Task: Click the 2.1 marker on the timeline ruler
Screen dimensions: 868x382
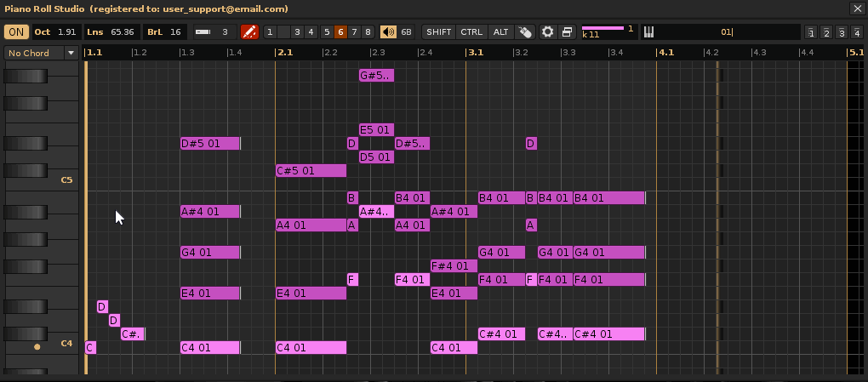Action: point(284,53)
